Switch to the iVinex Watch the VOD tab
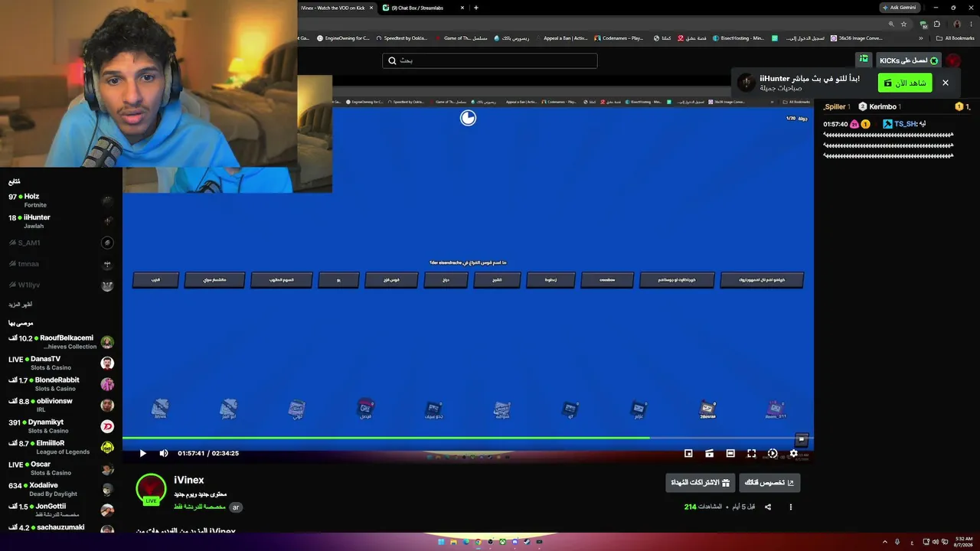The height and width of the screenshot is (551, 980). pos(333,8)
